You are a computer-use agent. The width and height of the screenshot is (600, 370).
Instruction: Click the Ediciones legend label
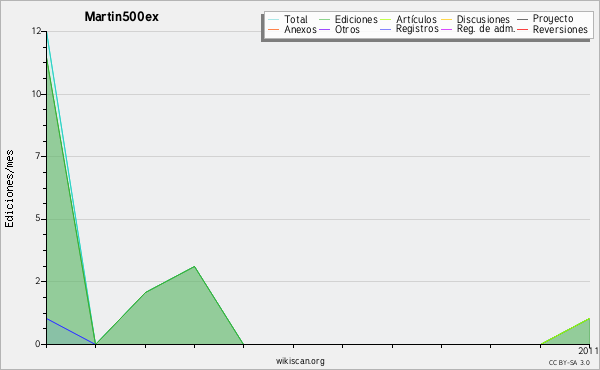356,19
